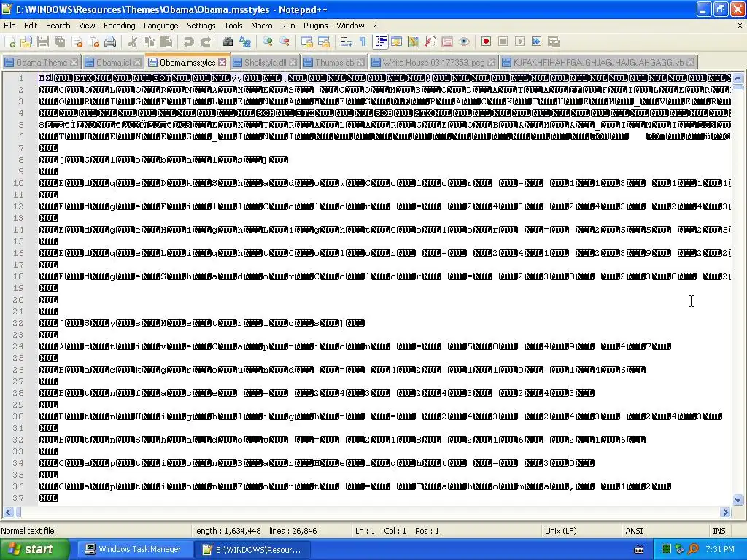Click the Document Map icon
Viewport: 747px width, 560px height.
pos(414,42)
